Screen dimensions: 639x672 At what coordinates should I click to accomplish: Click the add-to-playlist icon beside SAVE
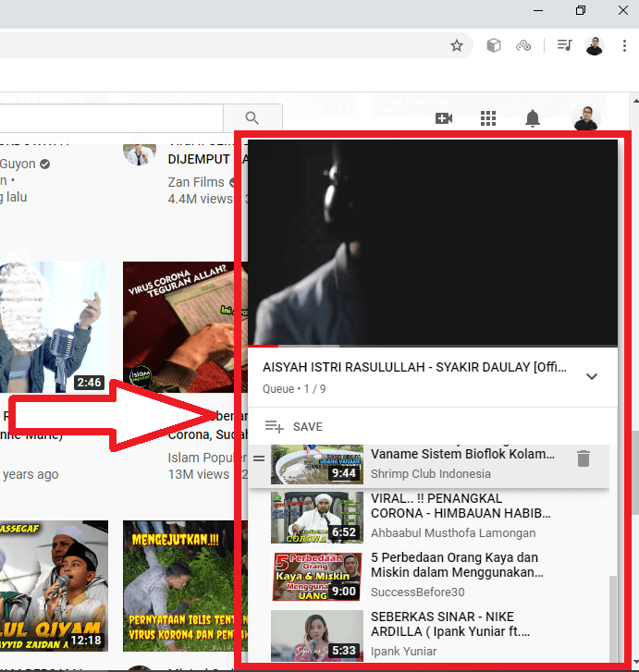coord(275,426)
